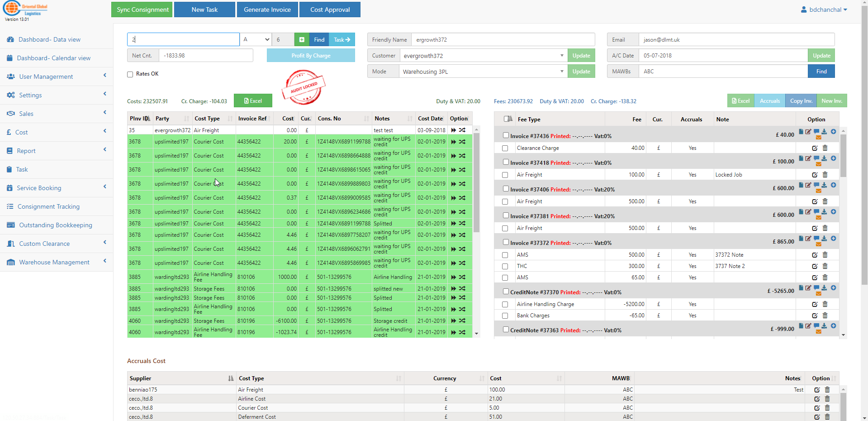Click the Friendly Name input field

tap(503, 40)
